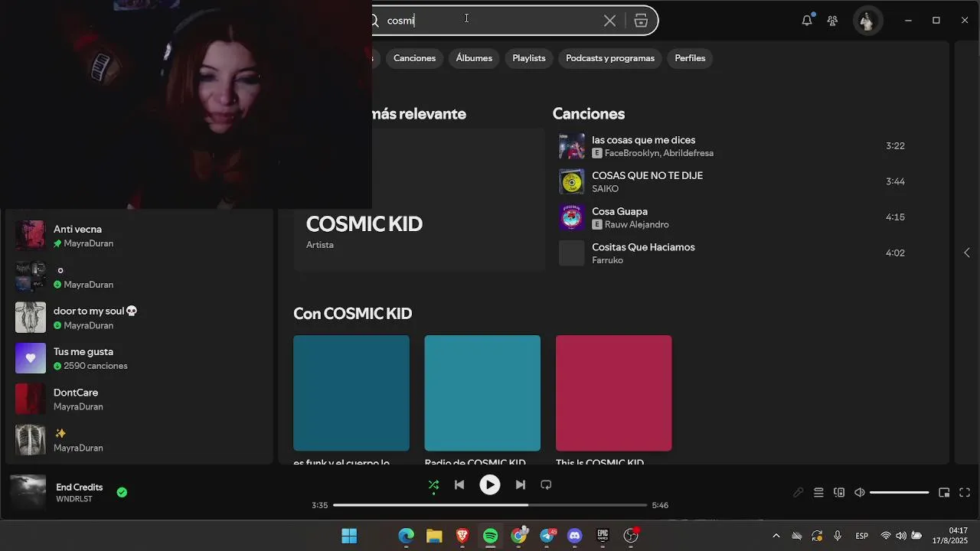
Task: Adjust the volume slider
Action: (900, 493)
